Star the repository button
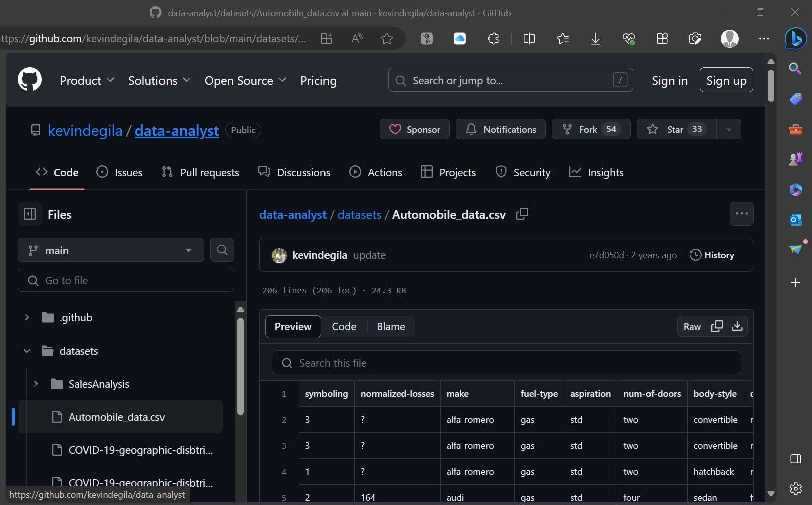Image resolution: width=812 pixels, height=505 pixels. [677, 129]
